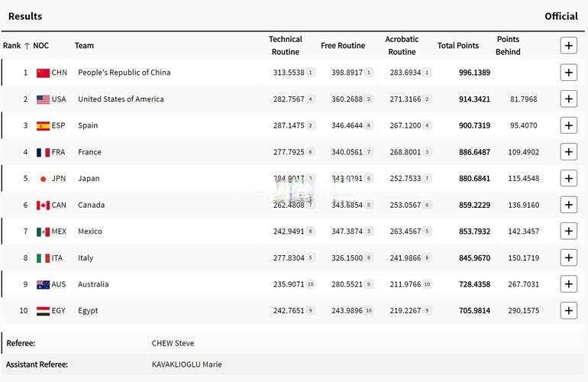This screenshot has height=382, width=588.
Task: Expand France's row plus button
Action: click(568, 152)
